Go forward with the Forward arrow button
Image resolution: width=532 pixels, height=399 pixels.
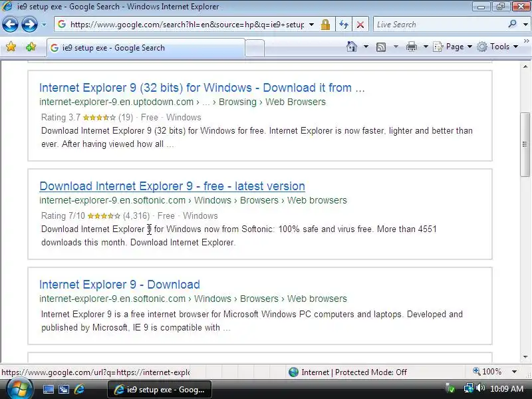click(x=29, y=25)
